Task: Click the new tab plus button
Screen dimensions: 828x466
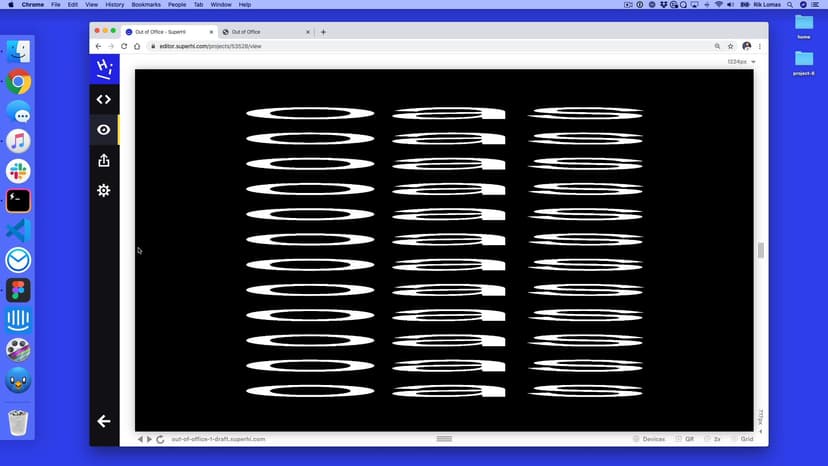Action: tap(323, 32)
